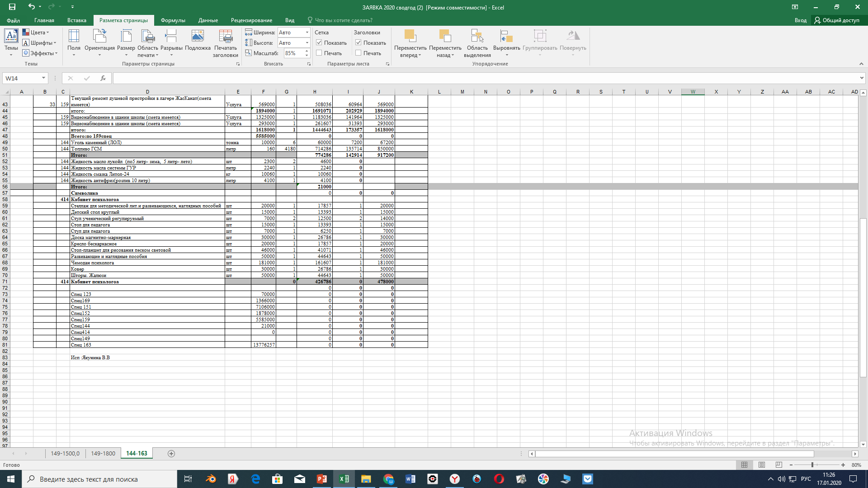868x488 pixels.
Task: Undo the last action
Action: (31, 7)
